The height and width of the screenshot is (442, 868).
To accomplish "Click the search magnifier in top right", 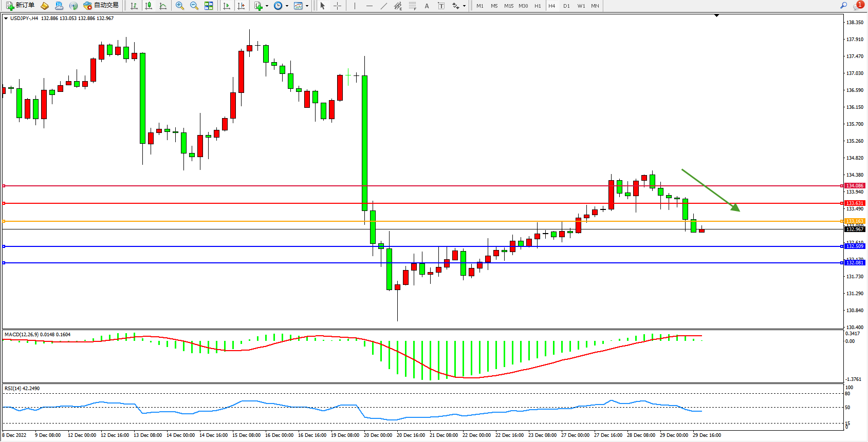I will pyautogui.click(x=843, y=6).
